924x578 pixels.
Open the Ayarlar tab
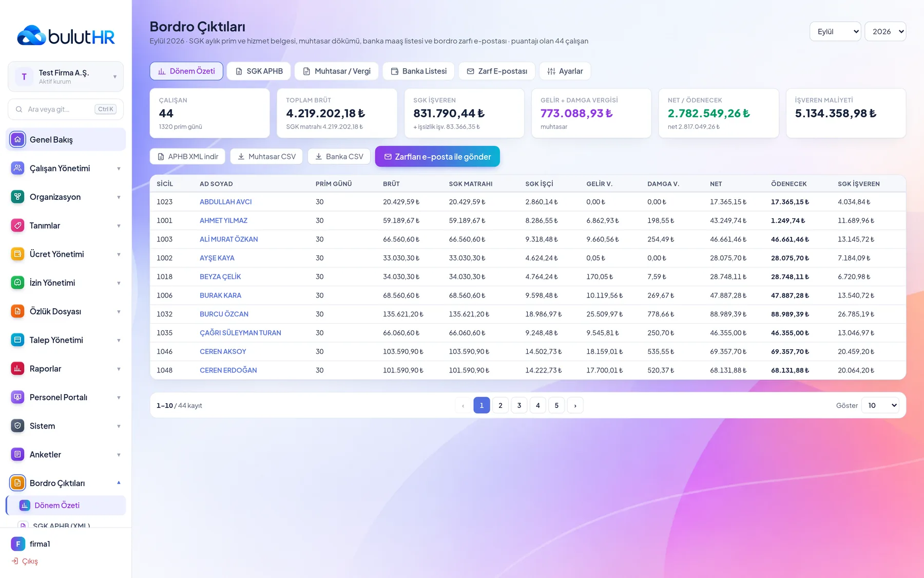click(x=565, y=71)
